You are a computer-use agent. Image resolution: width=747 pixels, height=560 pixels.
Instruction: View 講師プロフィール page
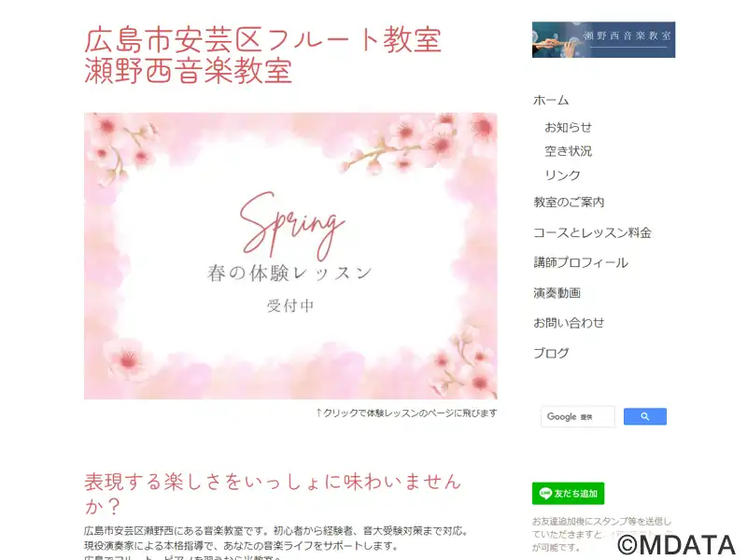[x=581, y=263]
